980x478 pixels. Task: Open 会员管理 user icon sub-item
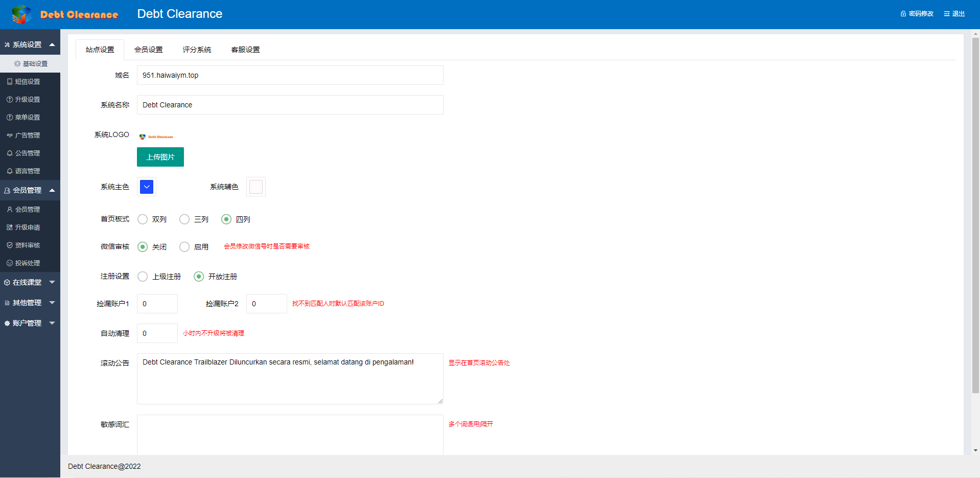(27, 210)
